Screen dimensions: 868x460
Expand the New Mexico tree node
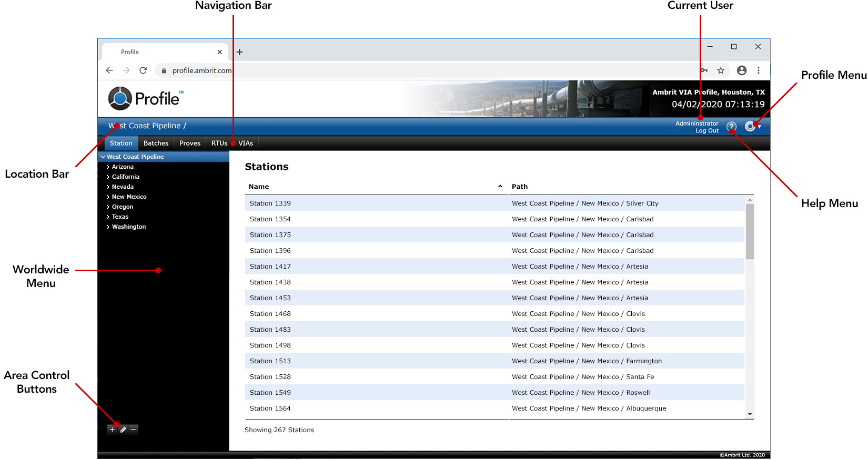108,197
